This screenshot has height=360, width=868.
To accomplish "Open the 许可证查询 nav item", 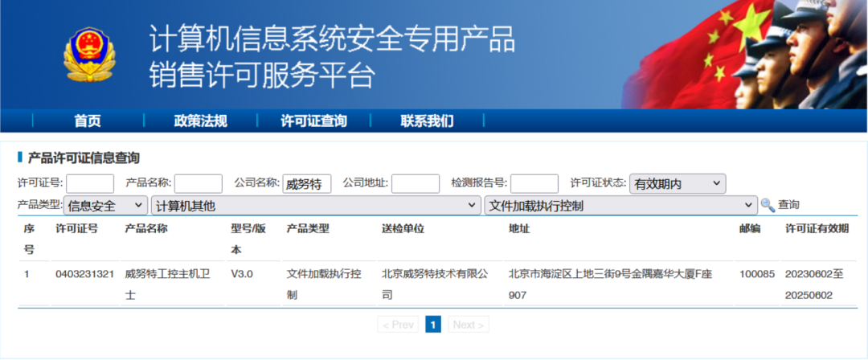I will coord(314,121).
